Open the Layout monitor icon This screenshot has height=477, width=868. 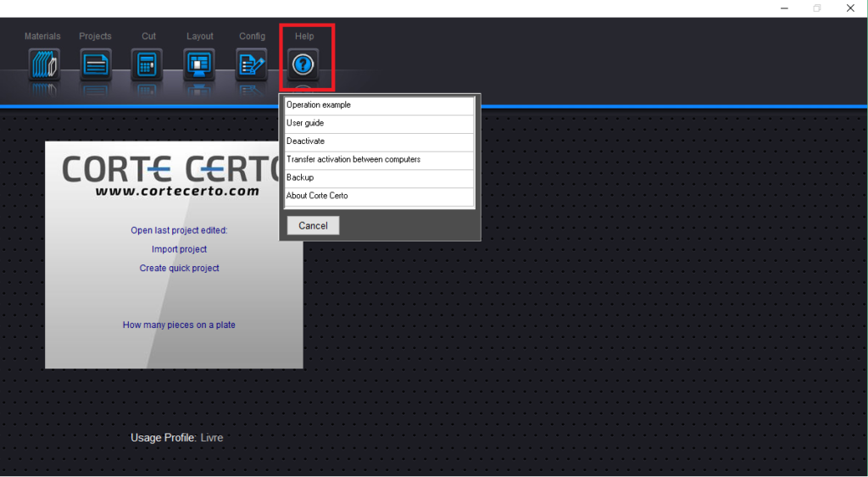199,64
